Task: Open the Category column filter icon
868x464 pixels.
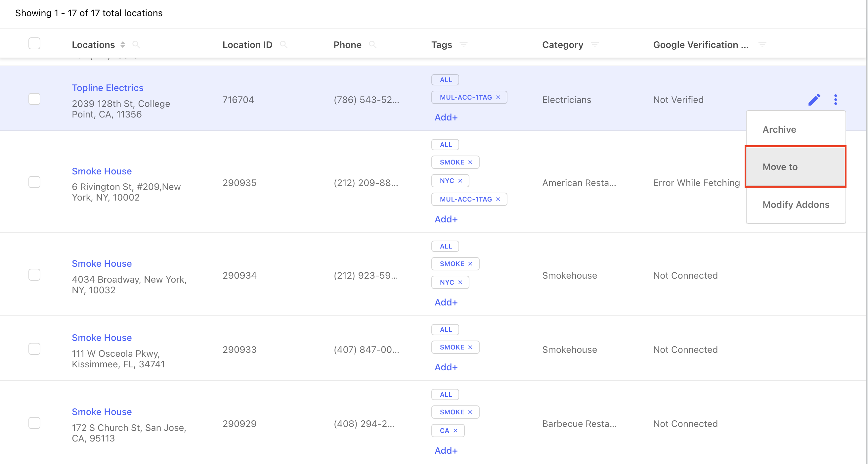Action: [x=595, y=44]
